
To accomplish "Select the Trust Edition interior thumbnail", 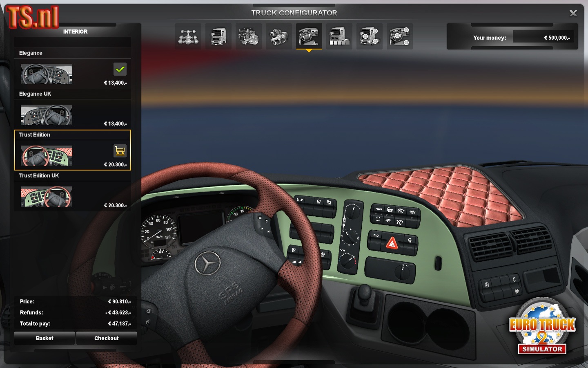I will pos(47,156).
